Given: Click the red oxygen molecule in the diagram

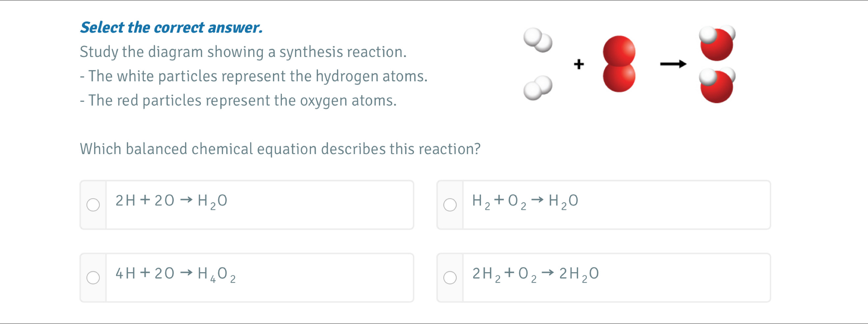Looking at the screenshot, I should (619, 64).
